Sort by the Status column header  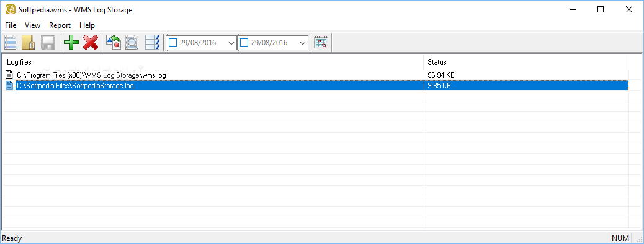pos(525,62)
